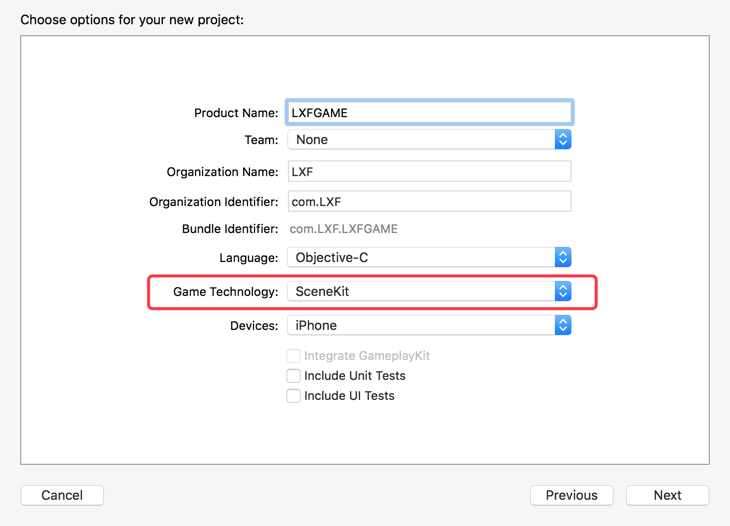Proceed with the Next button
Screen dimensions: 730x526
(667, 495)
